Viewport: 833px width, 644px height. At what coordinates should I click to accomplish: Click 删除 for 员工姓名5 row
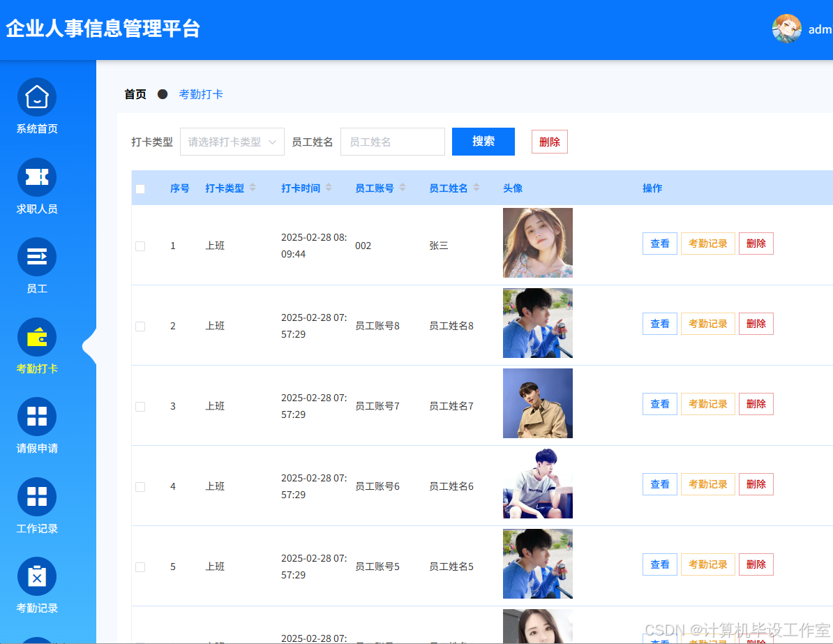click(x=756, y=564)
